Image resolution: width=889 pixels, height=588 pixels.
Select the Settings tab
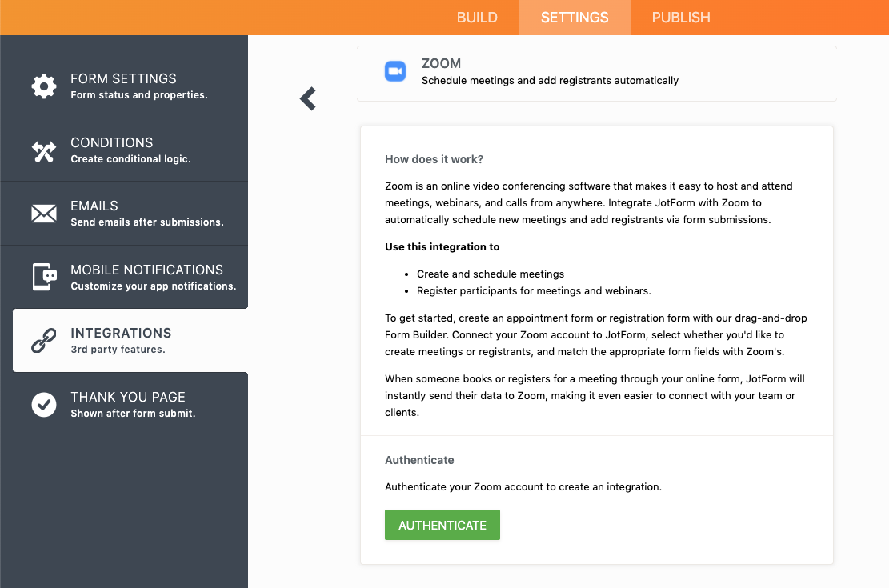click(575, 18)
